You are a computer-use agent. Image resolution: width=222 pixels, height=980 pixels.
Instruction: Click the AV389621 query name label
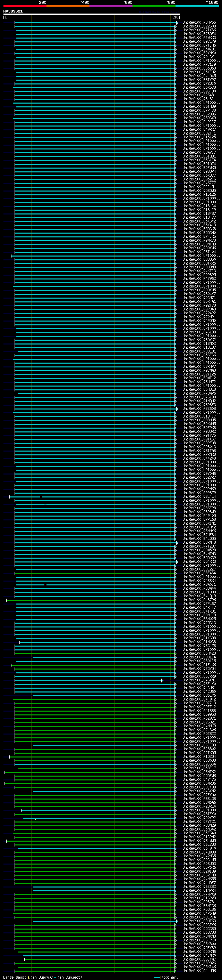click(x=13, y=11)
